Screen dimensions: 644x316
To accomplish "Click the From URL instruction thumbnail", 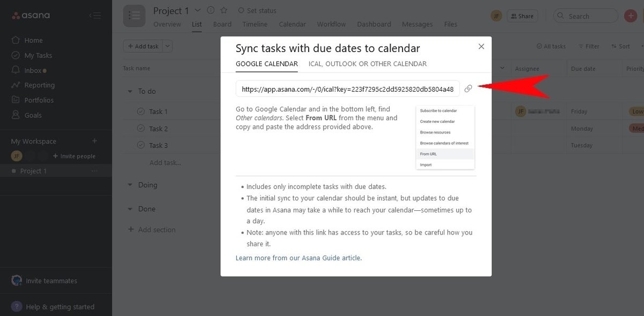I will [445, 137].
